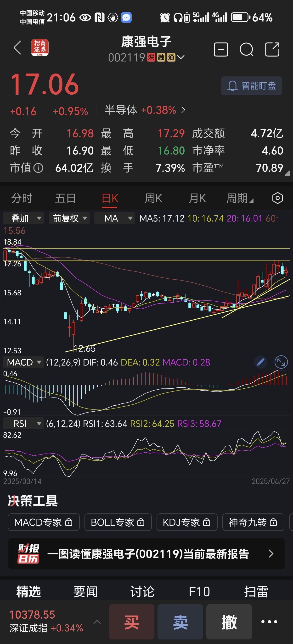
Task: Open chart settings hexagon icon
Action: coord(277,198)
